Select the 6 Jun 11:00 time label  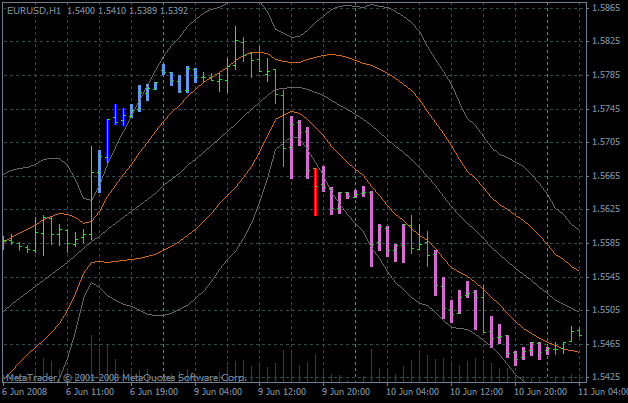[x=88, y=393]
